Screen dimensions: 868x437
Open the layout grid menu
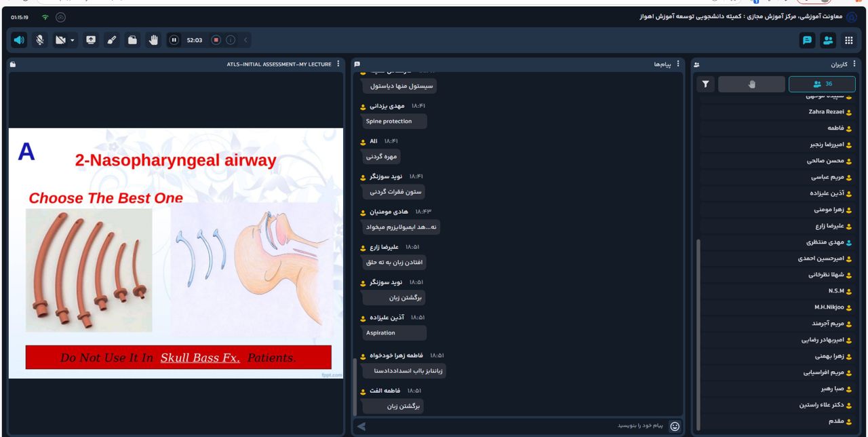848,40
